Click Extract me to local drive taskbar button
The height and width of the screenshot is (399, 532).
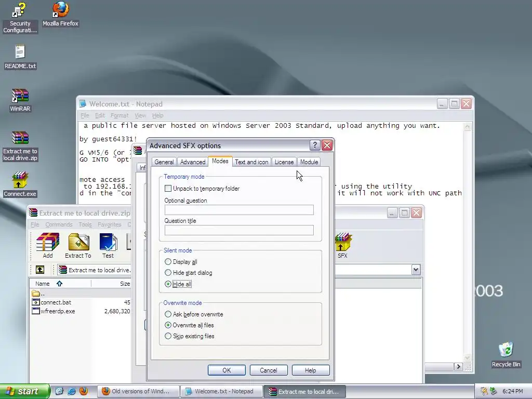[x=304, y=391]
